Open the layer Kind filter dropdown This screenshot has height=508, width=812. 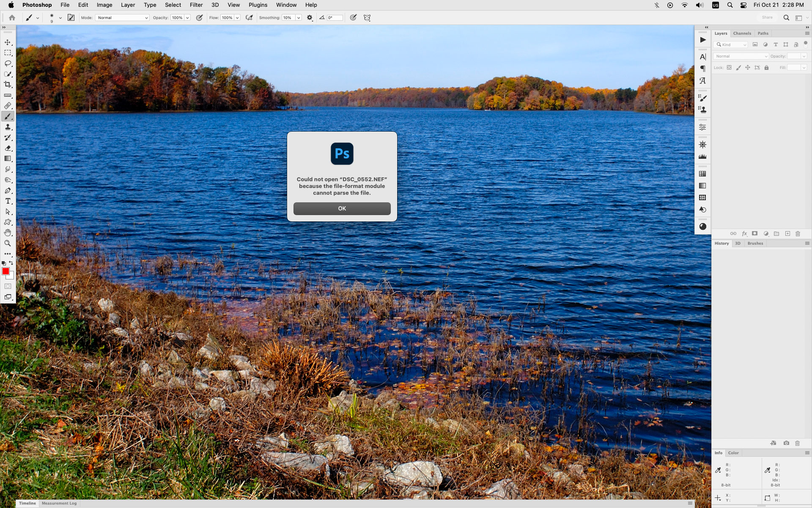(731, 44)
